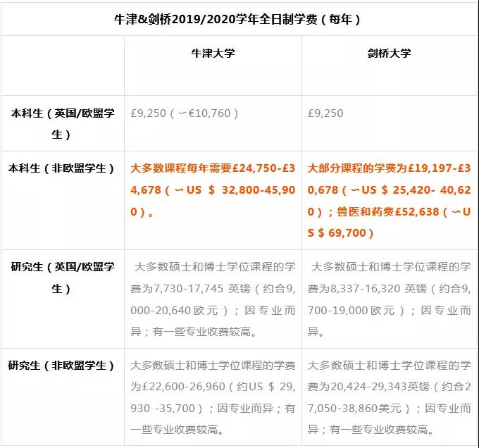Click Oxford text 一些专业收费较高 in last row
This screenshot has height=448, width=479.
pyautogui.click(x=174, y=430)
